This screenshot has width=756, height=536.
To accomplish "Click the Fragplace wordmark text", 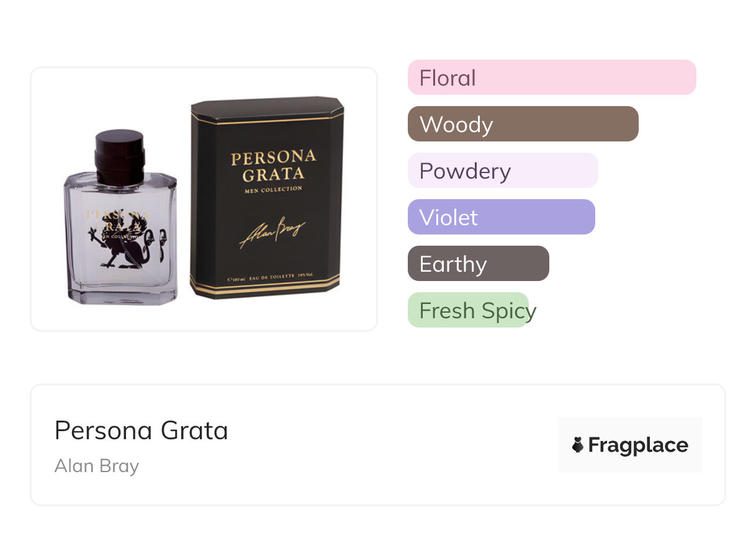I will pyautogui.click(x=638, y=445).
